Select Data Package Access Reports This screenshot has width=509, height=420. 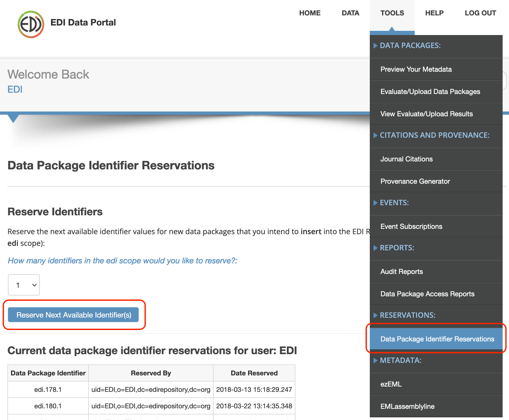[x=436, y=294]
